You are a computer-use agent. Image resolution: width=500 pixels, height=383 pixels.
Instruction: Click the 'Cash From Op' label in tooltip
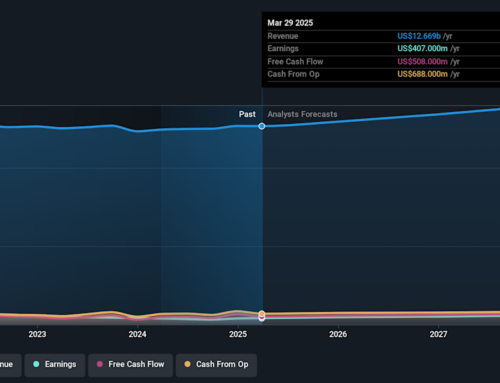click(293, 74)
